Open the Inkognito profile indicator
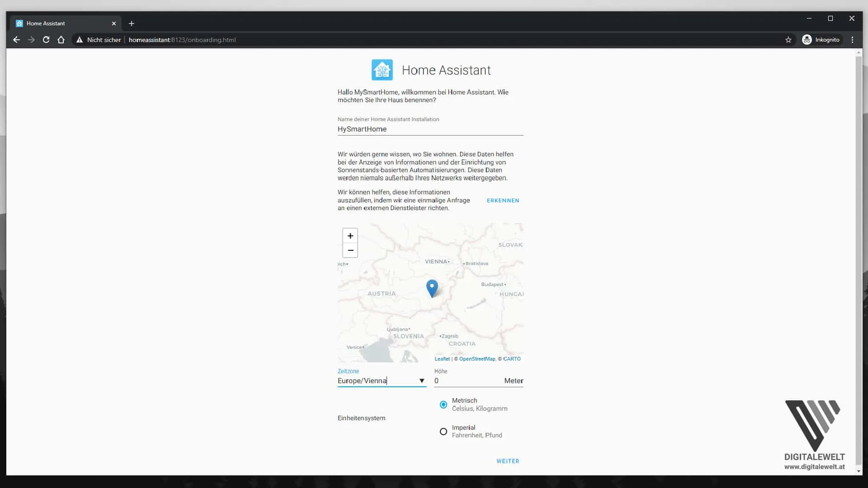Viewport: 868px width, 488px height. [x=821, y=40]
